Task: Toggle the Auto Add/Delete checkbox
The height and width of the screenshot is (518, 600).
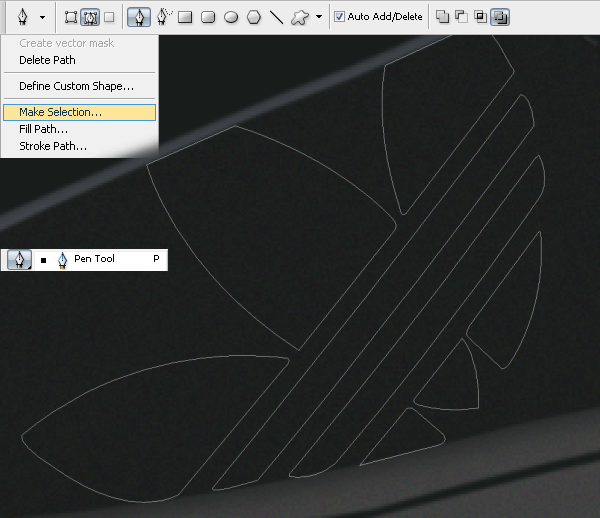Action: (x=339, y=17)
